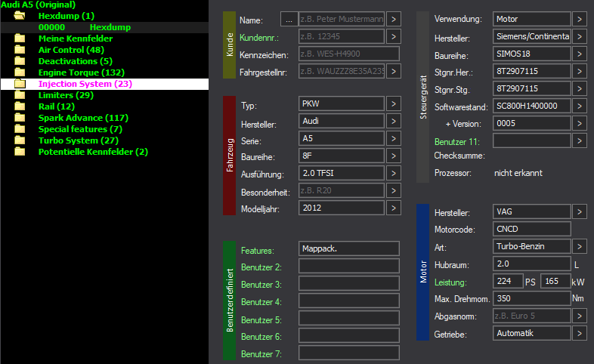This screenshot has width=594, height=364.
Task: Open the arrow next to Verwendung Motor
Action: pos(579,19)
